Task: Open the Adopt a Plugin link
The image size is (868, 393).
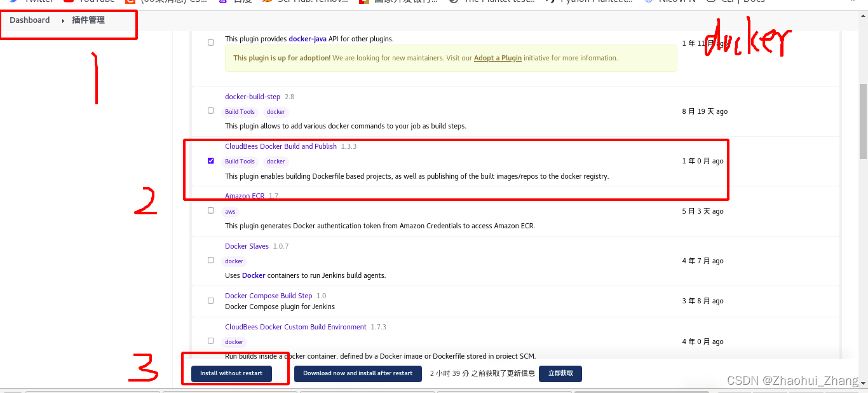Action: (498, 58)
